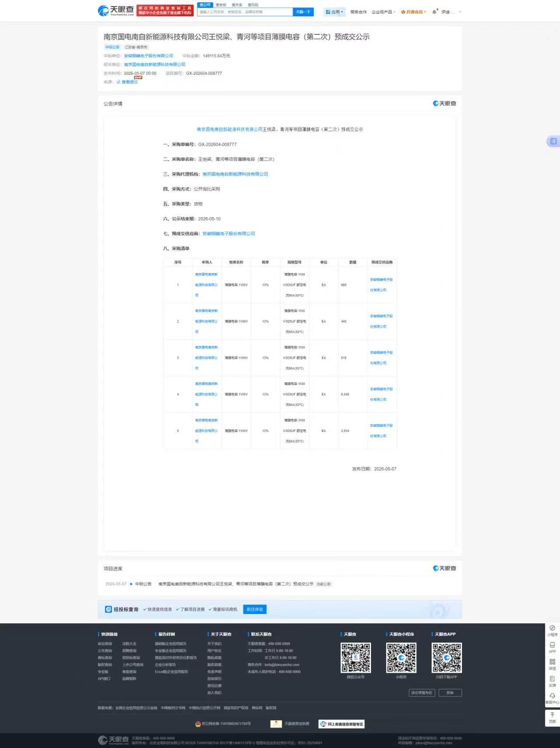Open purchaser 南京国电南自新能源科技有限公司 link in summary
Viewport: 560px width, 748px height.
click(x=154, y=64)
